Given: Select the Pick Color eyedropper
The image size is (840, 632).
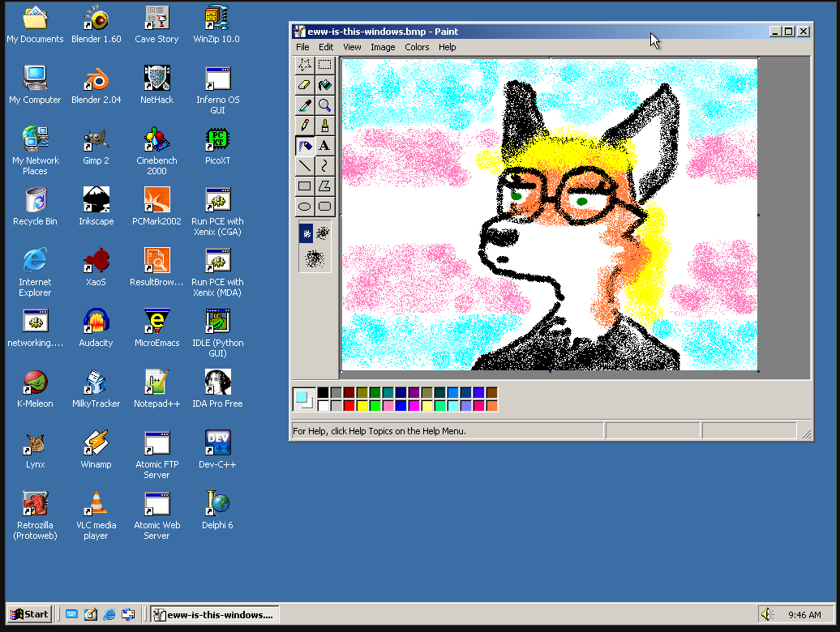Looking at the screenshot, I should click(305, 105).
